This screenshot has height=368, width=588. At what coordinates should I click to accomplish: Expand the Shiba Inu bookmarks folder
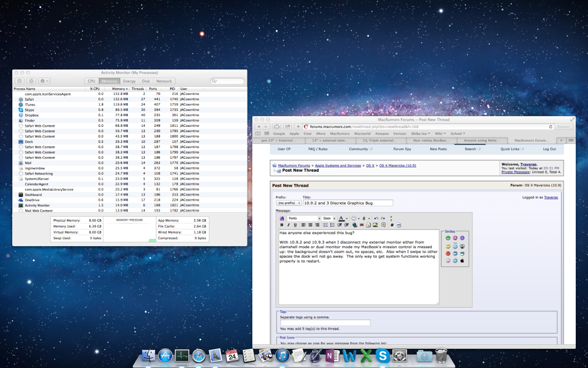click(x=421, y=134)
